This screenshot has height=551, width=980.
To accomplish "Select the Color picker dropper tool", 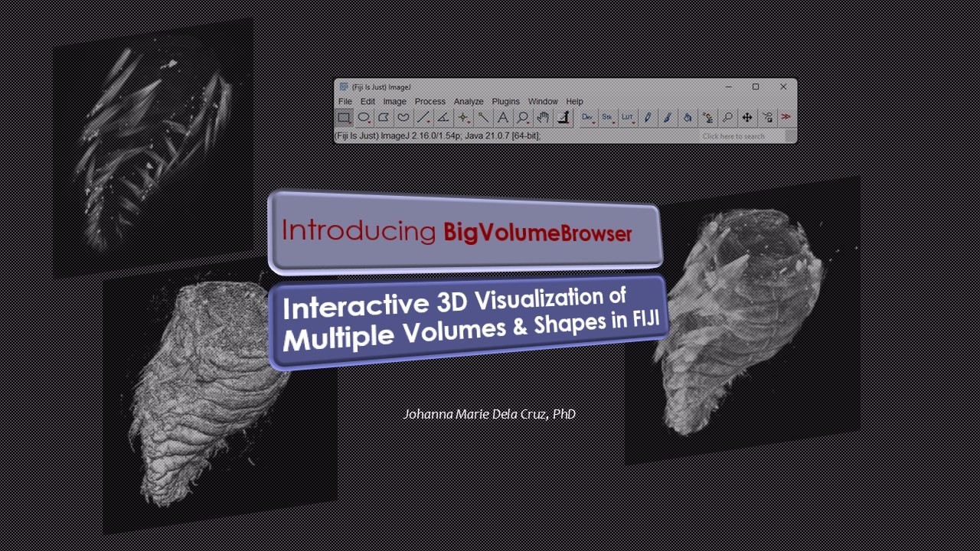I will [x=563, y=118].
